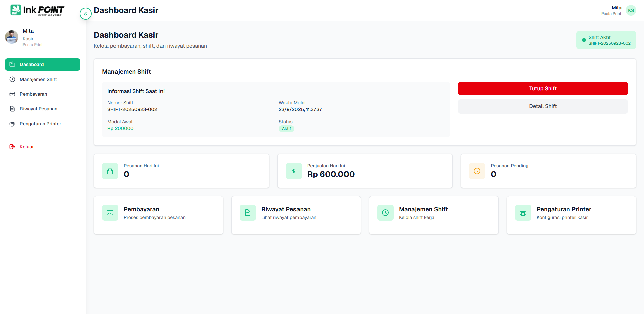
Task: Click the KS avatar in top-right corner
Action: 631,10
